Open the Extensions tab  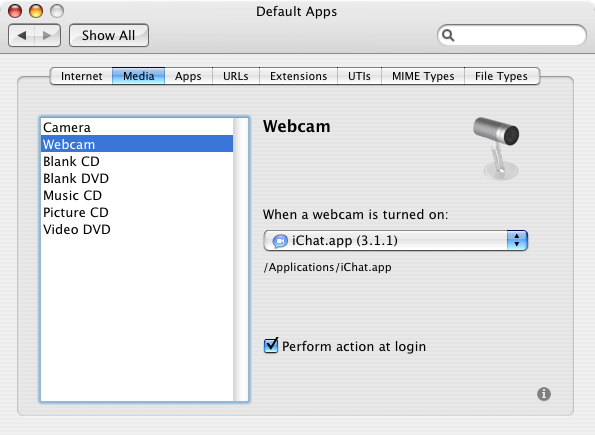[298, 76]
